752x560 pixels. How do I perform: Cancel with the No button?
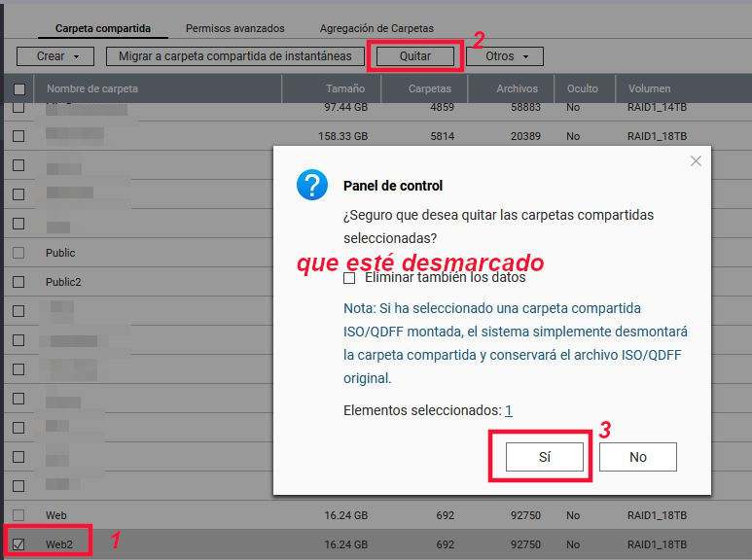pos(637,457)
